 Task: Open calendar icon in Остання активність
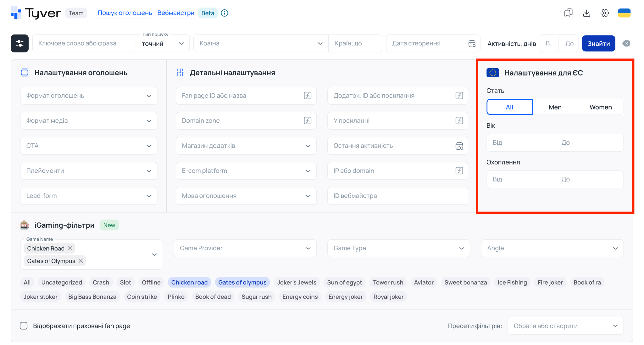click(459, 146)
